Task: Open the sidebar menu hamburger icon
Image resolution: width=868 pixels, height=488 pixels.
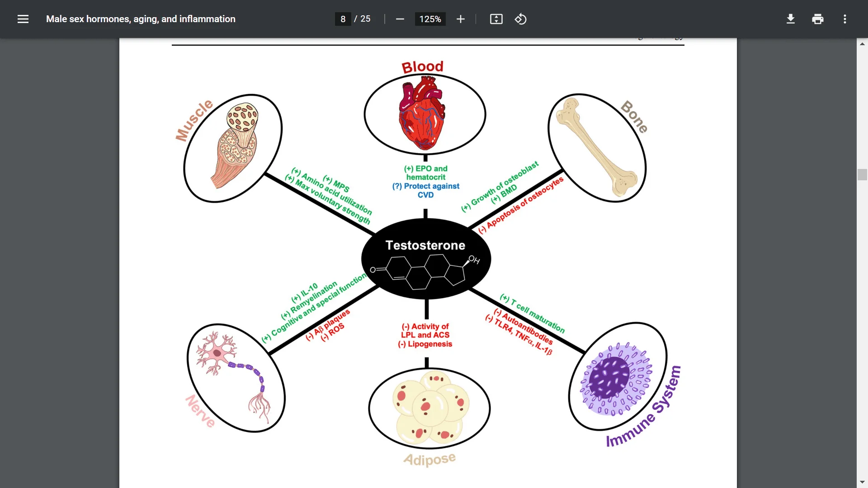Action: [x=23, y=19]
